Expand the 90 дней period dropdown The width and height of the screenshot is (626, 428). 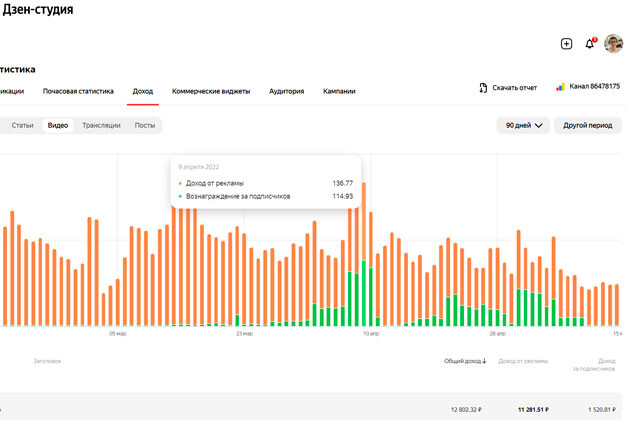point(524,126)
